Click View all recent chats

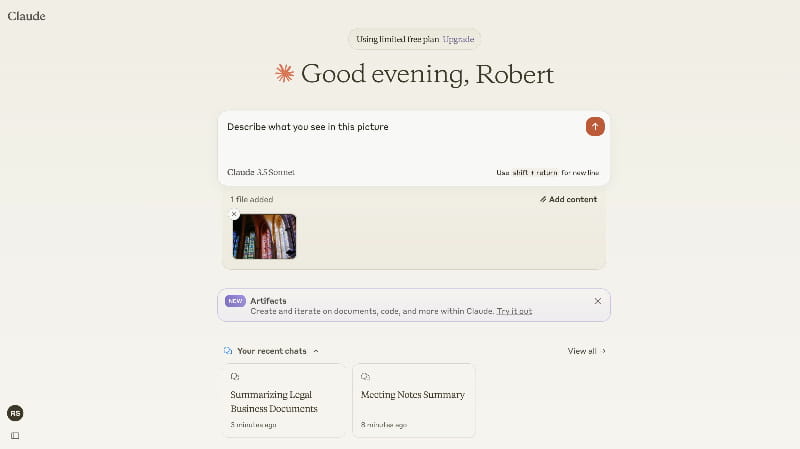point(587,351)
